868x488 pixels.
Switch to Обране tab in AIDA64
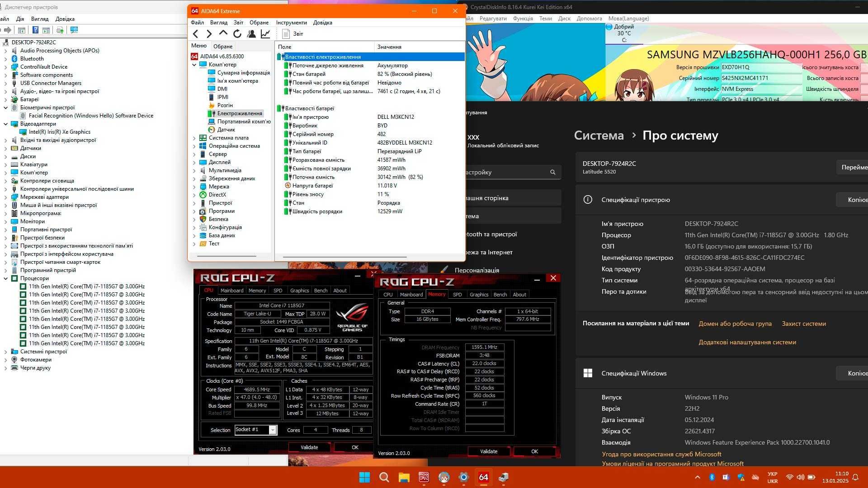pyautogui.click(x=223, y=46)
